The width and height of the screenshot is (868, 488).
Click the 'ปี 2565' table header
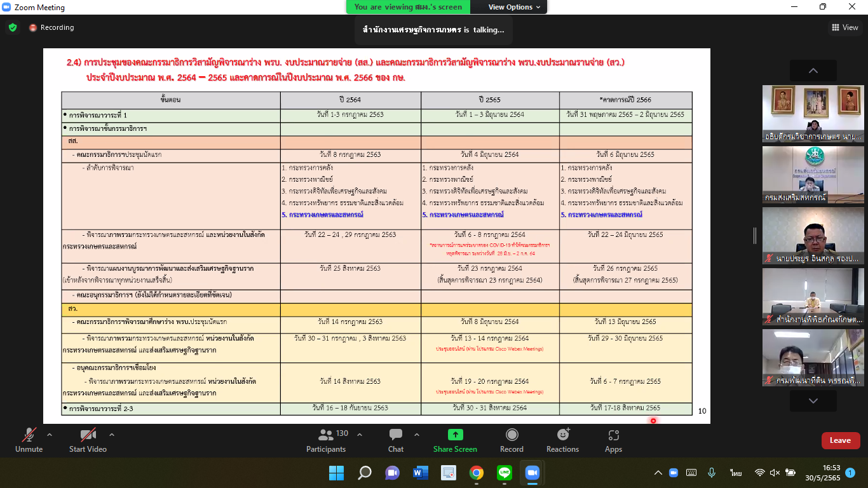click(x=490, y=100)
